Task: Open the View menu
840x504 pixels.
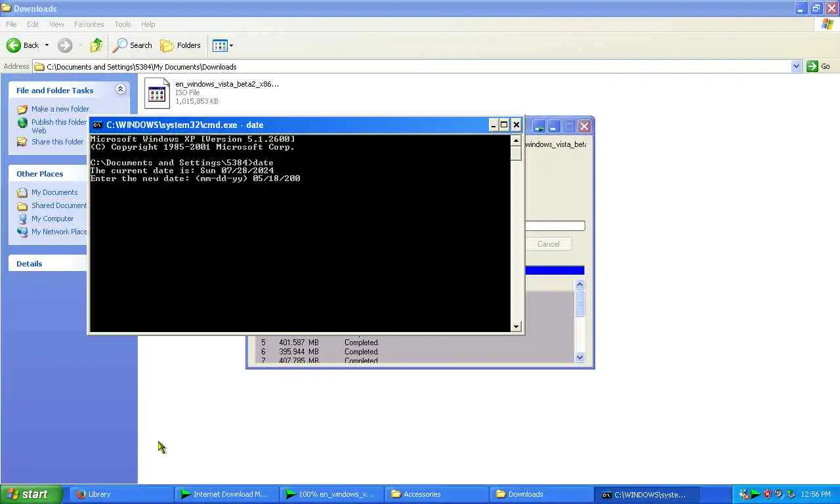Action: click(56, 24)
